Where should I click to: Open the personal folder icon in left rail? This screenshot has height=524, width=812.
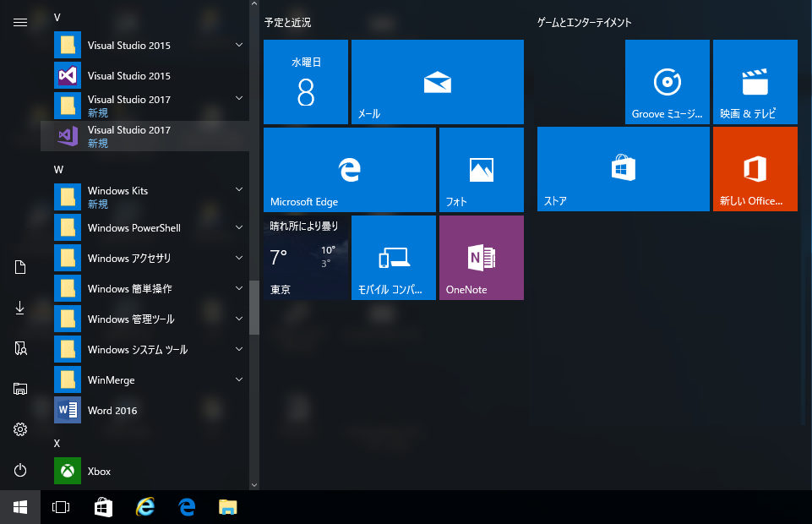click(x=20, y=348)
